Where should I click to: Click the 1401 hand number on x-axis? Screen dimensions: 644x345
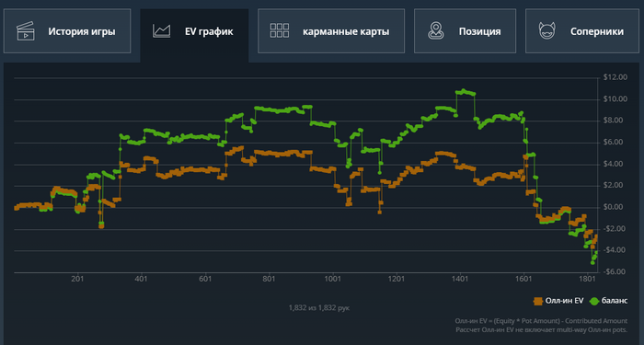(x=460, y=280)
